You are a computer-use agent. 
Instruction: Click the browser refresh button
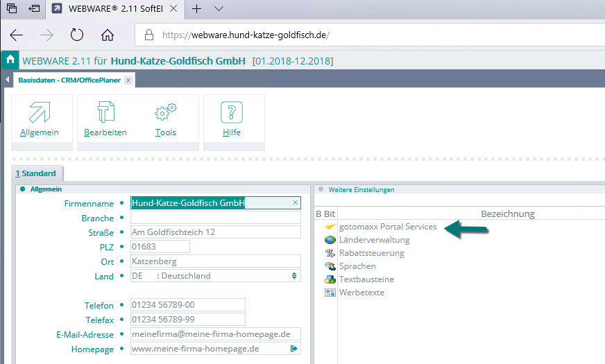[77, 35]
